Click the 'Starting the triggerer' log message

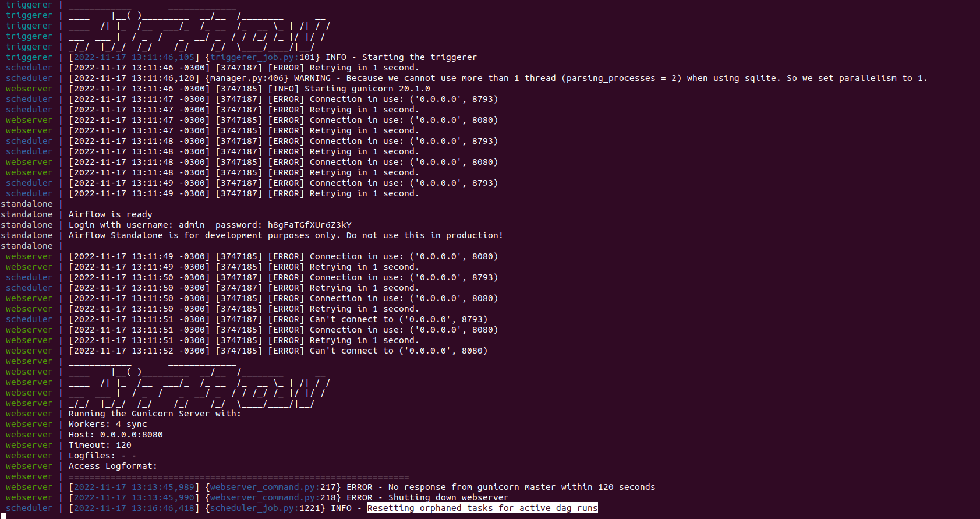[x=419, y=57]
